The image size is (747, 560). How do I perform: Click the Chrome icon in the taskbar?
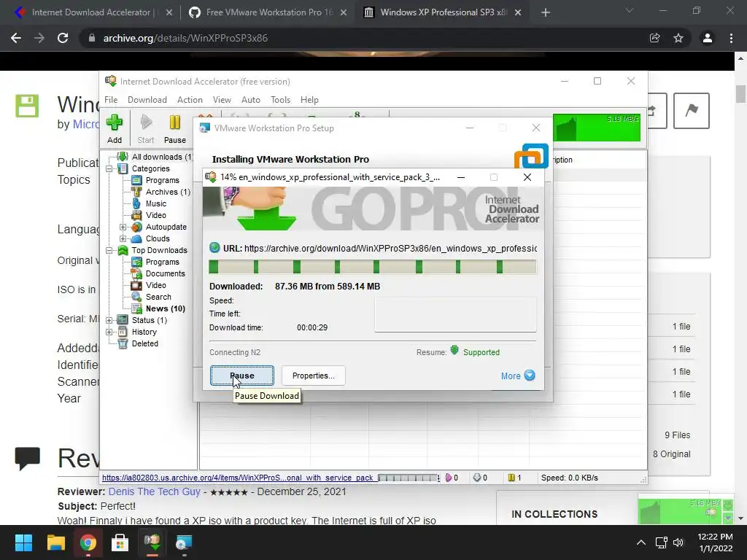click(88, 542)
